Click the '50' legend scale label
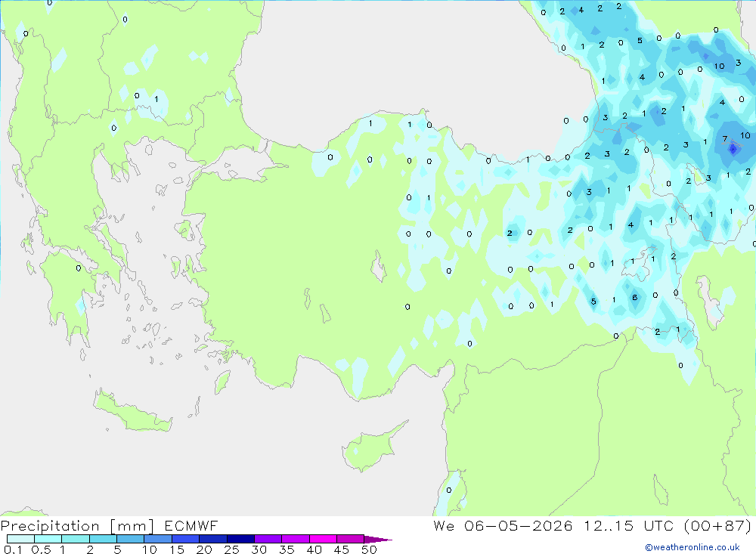 [369, 549]
